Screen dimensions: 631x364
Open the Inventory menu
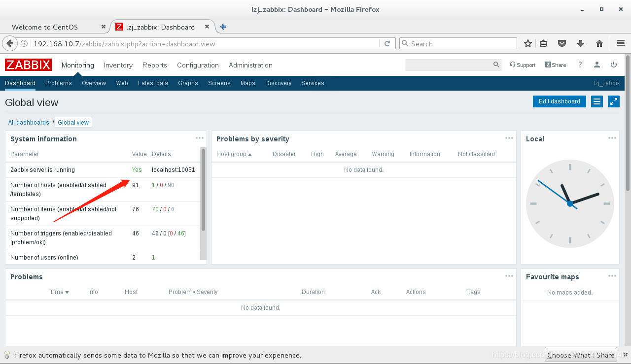118,65
